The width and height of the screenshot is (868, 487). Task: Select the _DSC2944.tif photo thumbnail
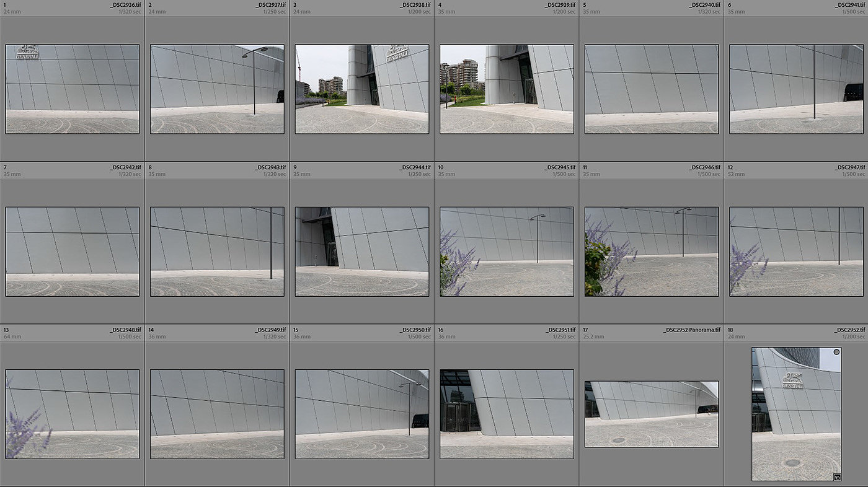click(x=362, y=252)
